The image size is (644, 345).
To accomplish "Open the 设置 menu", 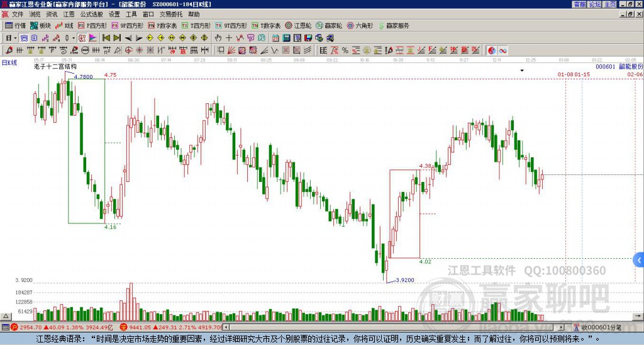I will [114, 14].
